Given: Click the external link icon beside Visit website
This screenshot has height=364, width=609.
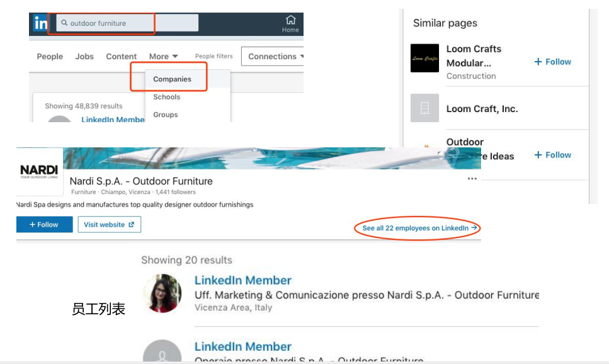Looking at the screenshot, I should pos(130,224).
